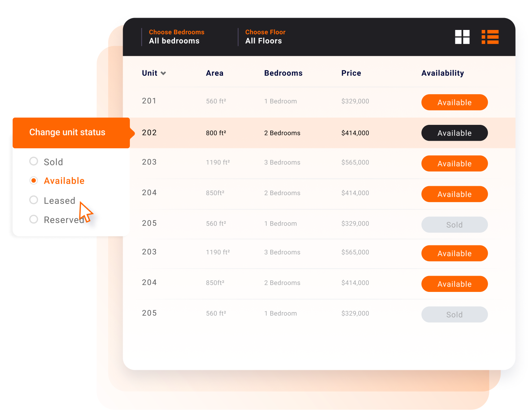
Task: Switch to grid view layout
Action: (462, 37)
